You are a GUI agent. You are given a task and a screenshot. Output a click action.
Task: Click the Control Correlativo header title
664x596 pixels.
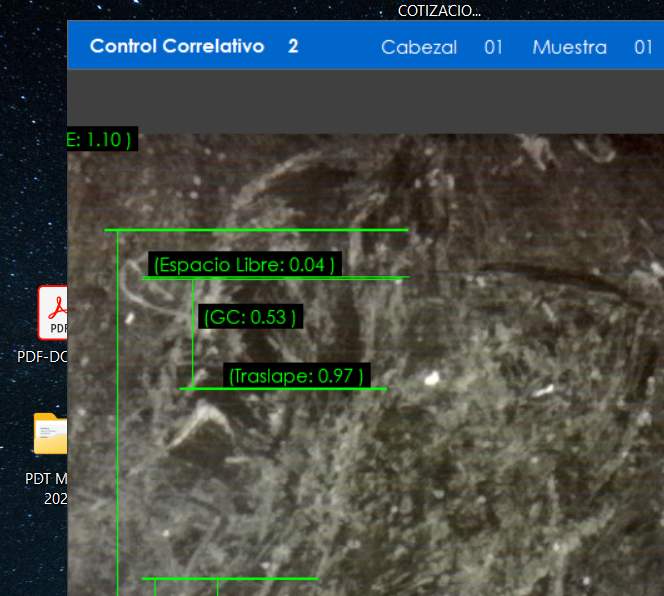click(176, 47)
